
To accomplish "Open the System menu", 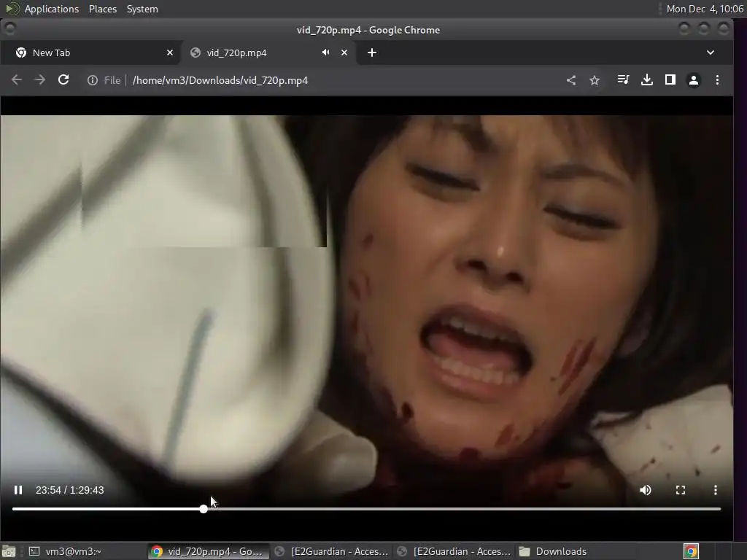I will point(142,9).
